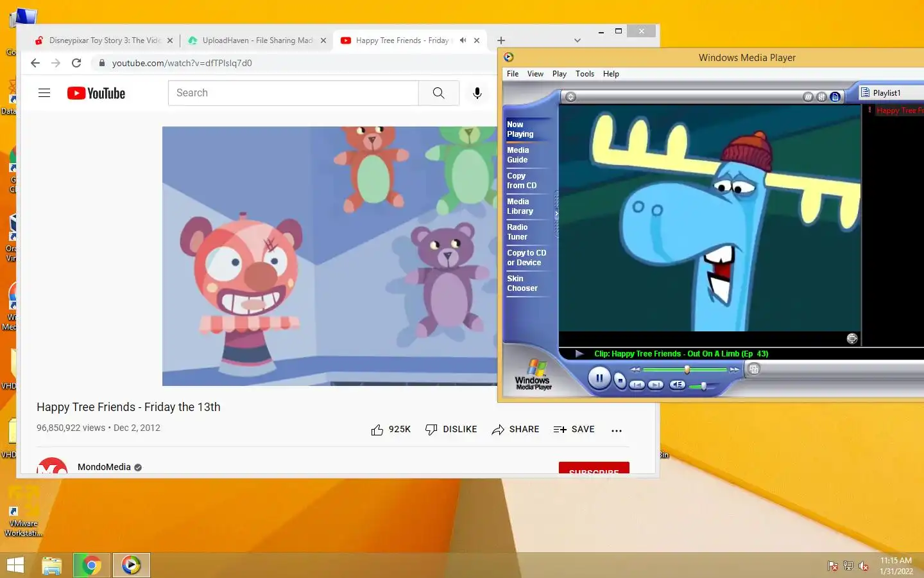Select the Happy Tree playlist entry
The image size is (924, 578).
point(899,110)
